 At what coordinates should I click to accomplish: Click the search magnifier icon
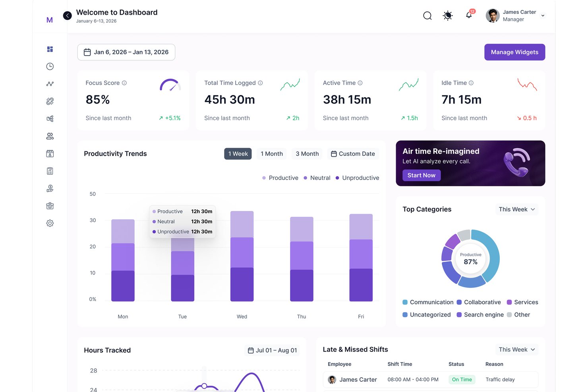427,15
